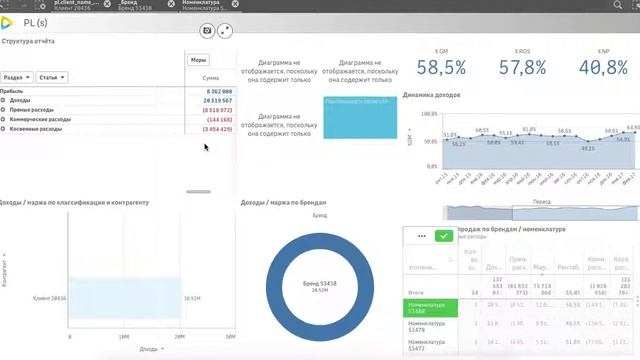Click the Период range slider selection
This screenshot has height=360, width=640.
pos(575,213)
